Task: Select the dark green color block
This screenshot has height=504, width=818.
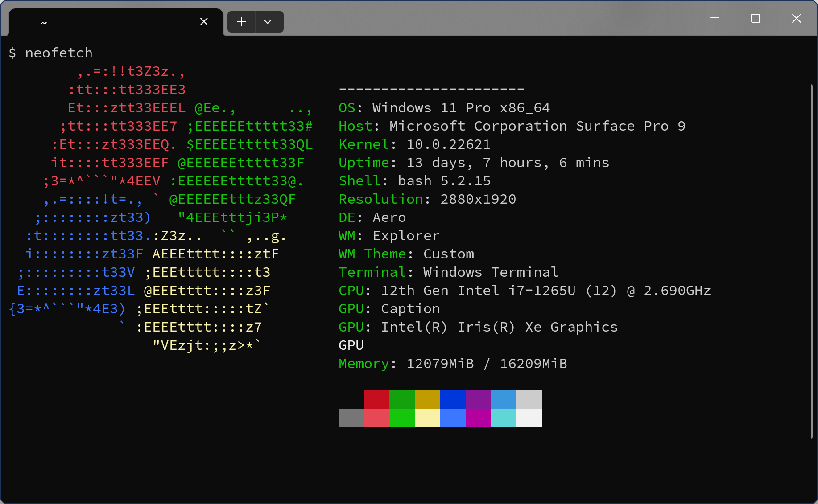Action: click(x=402, y=399)
